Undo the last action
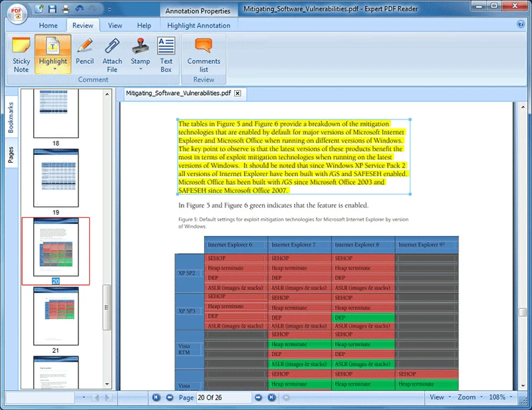 pyautogui.click(x=80, y=9)
